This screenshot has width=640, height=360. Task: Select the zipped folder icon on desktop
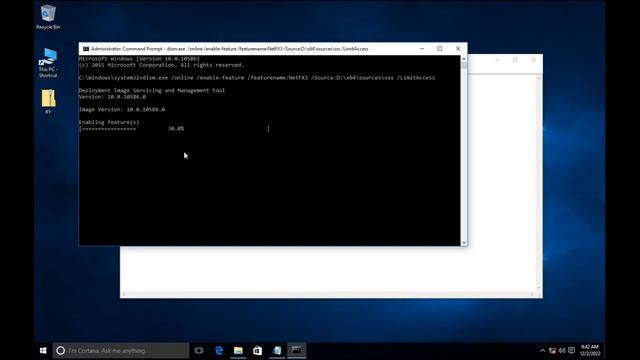[48, 101]
